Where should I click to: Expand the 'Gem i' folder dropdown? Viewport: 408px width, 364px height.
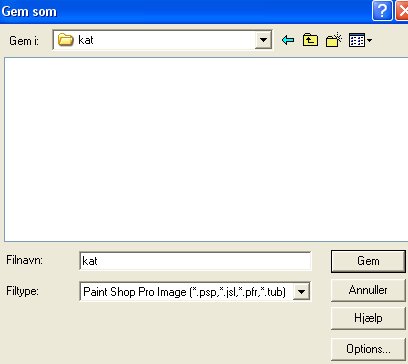tap(263, 40)
